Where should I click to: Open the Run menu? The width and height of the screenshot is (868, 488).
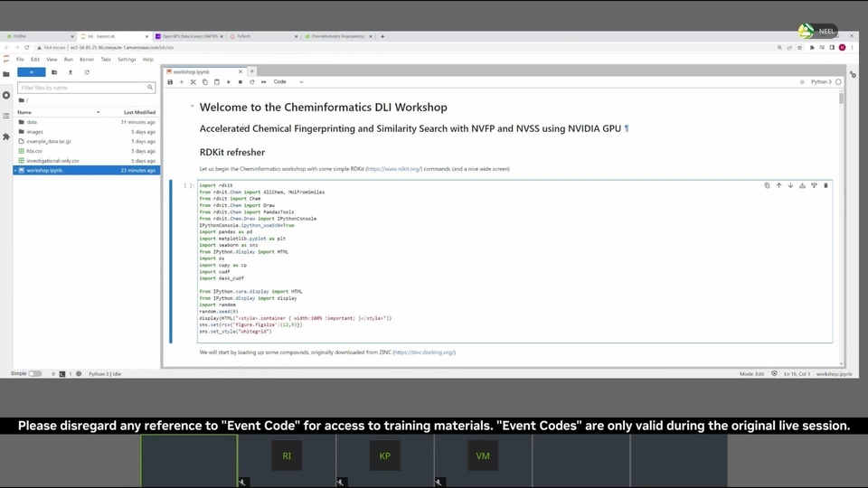click(68, 60)
